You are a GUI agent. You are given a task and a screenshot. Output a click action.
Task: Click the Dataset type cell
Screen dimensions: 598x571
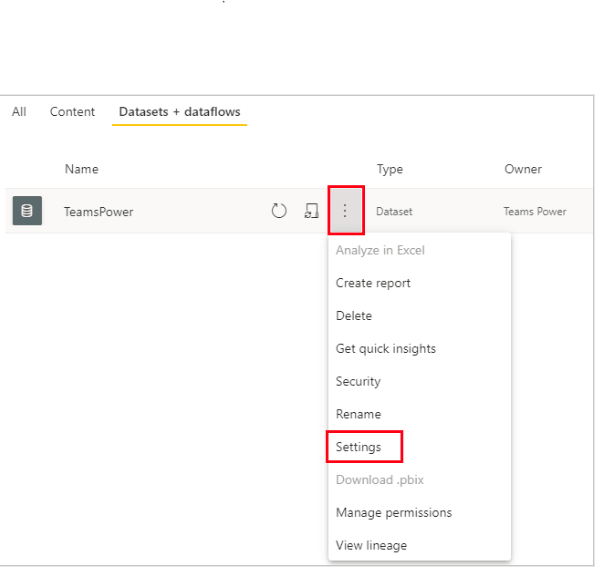point(395,212)
